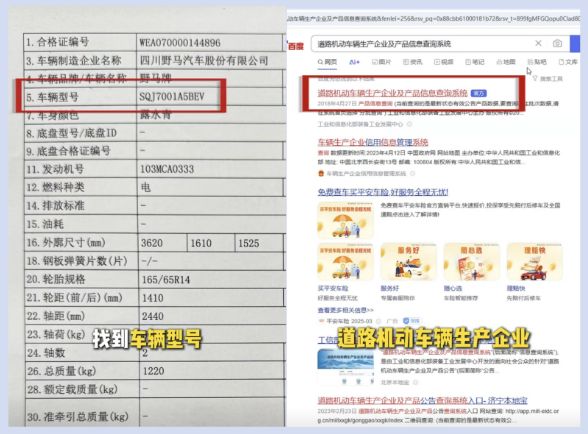Switch to the 资讯 tab
This screenshot has height=434, width=588.
click(412, 62)
